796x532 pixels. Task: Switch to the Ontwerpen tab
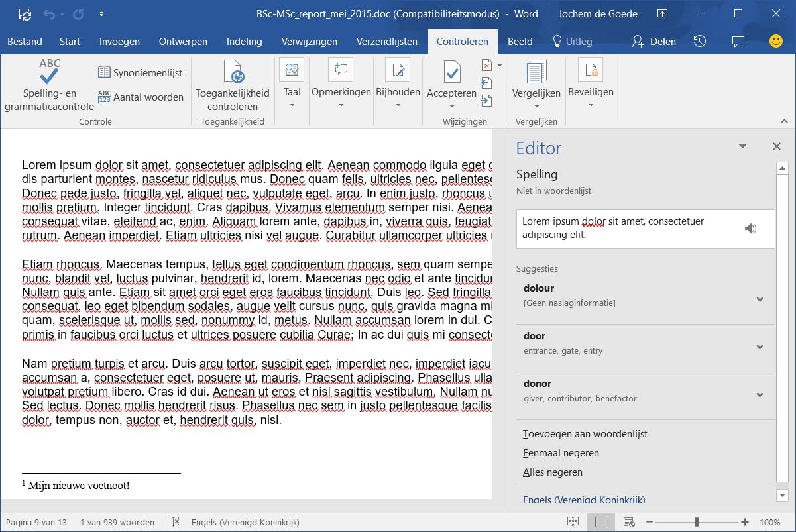(183, 41)
